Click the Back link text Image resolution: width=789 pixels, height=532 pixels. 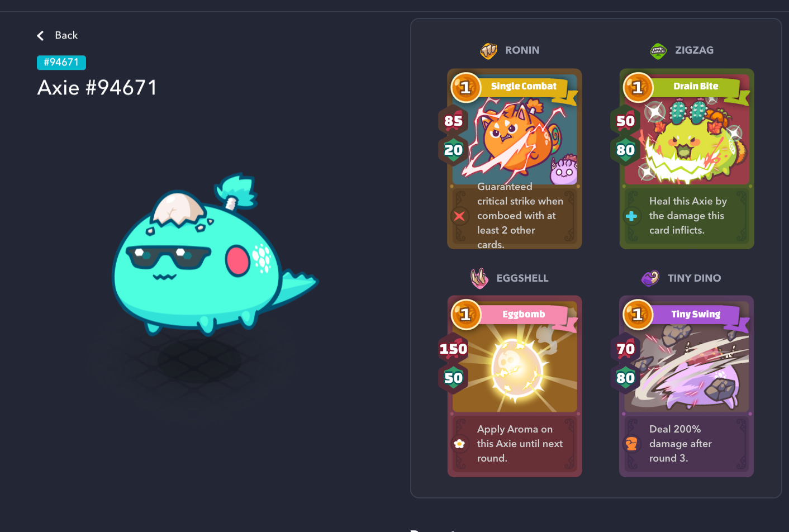click(x=66, y=35)
